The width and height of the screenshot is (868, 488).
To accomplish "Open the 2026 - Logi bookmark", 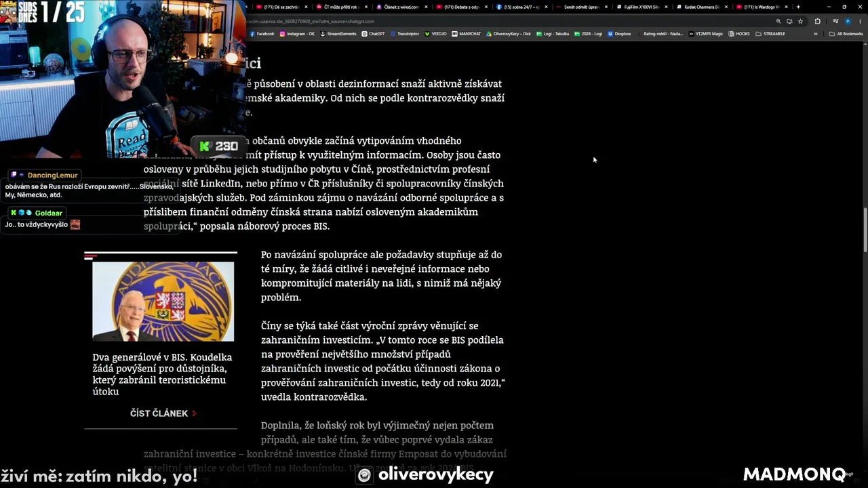I will coord(588,34).
